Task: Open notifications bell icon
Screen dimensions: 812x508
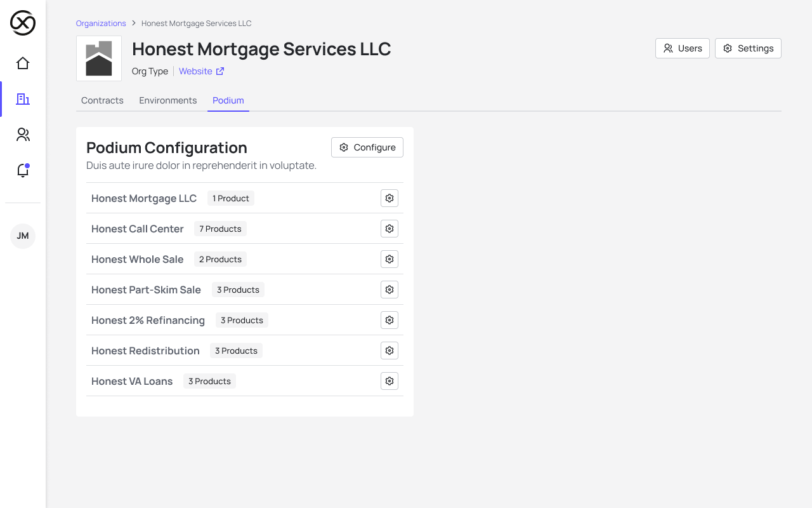Action: 23,170
